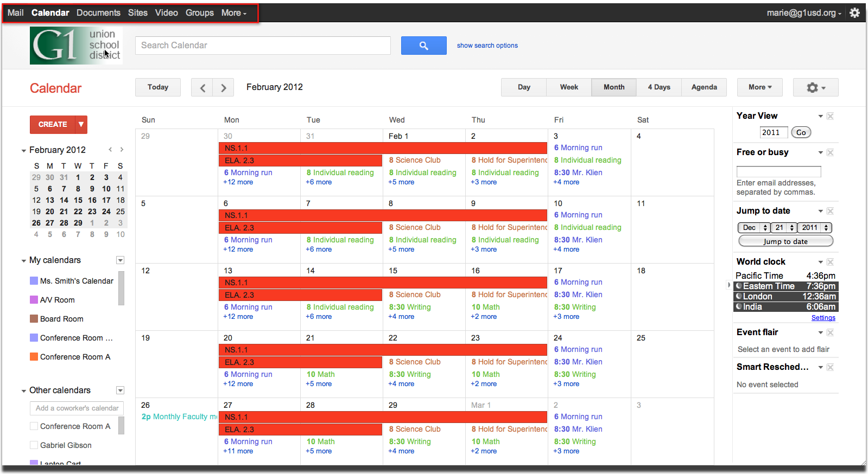Collapse the My calendars section
Screen dimensions: 868x474
pos(23,261)
